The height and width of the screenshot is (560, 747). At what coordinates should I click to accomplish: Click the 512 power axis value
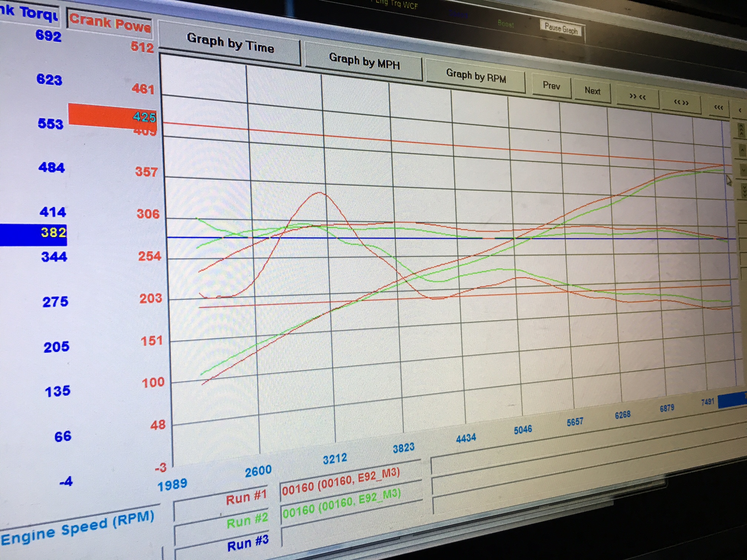142,47
